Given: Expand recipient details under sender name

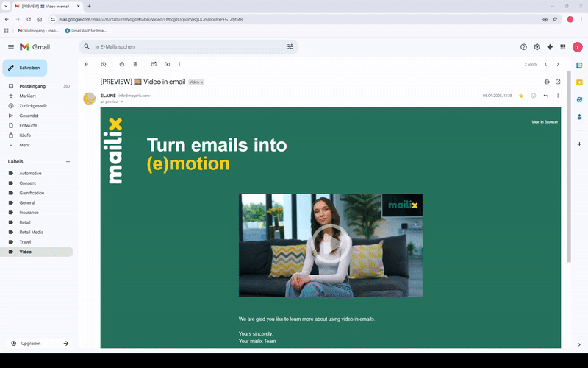Looking at the screenshot, I should (122, 102).
